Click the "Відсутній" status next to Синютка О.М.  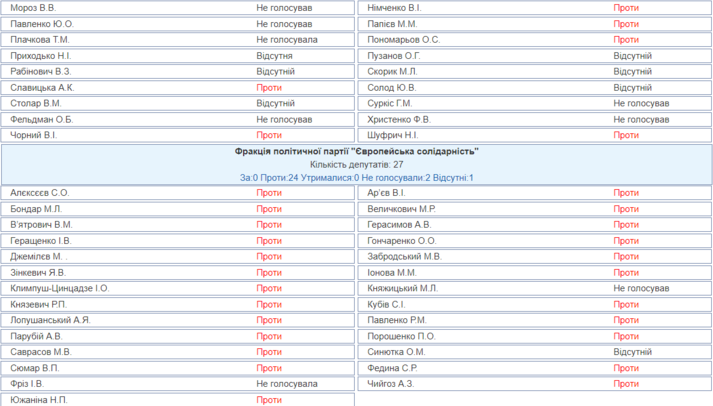[633, 352]
